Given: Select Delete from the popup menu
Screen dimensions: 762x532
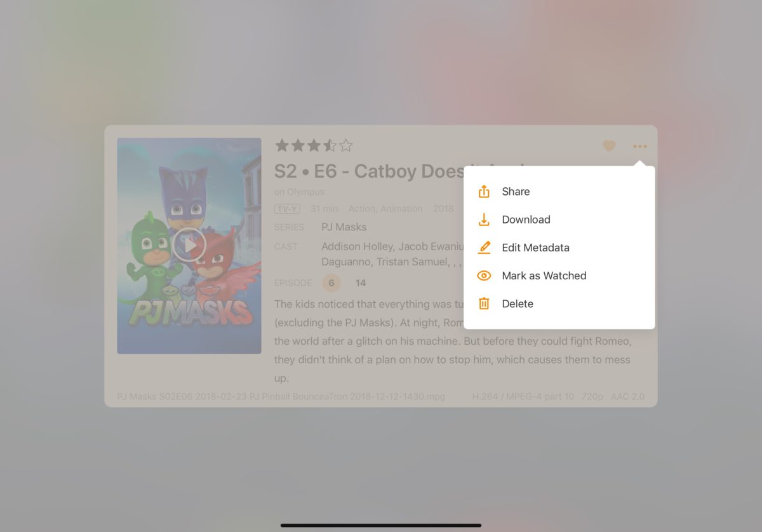Looking at the screenshot, I should [x=559, y=303].
